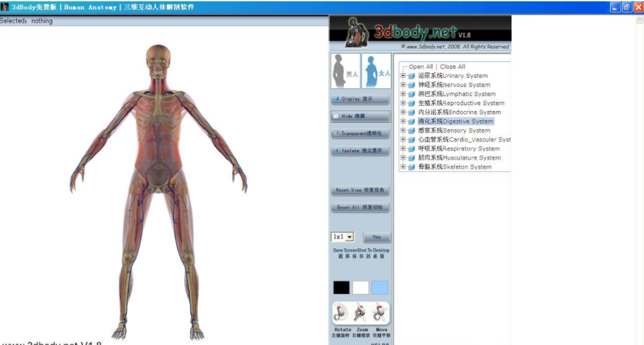This screenshot has width=644, height=345.
Task: Click the cube icon beside Lymphatic System
Action: click(412, 94)
